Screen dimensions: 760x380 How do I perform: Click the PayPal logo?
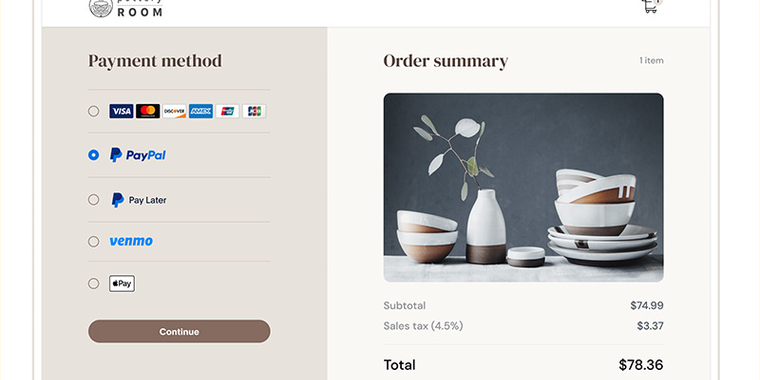[138, 155]
